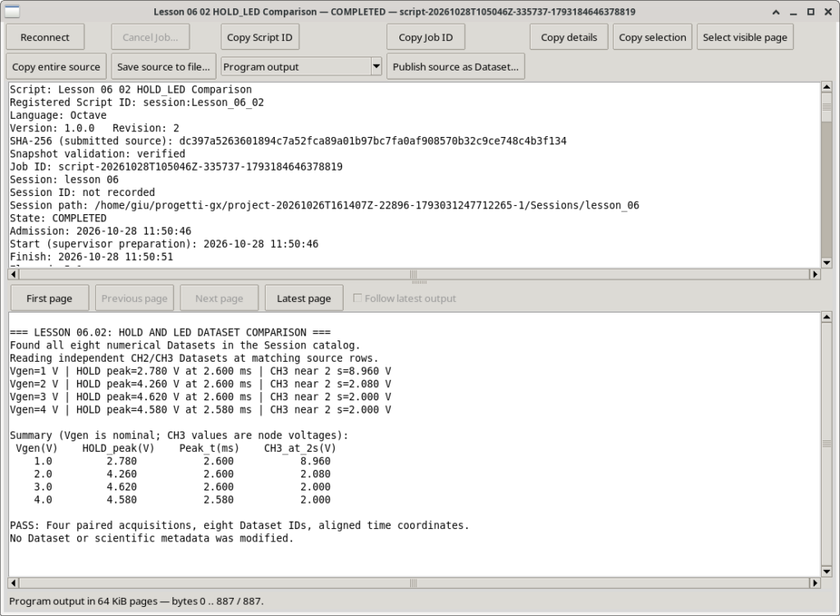Image resolution: width=840 pixels, height=616 pixels.
Task: Click the details pane vertical scrollbar thumb
Action: coord(827,107)
